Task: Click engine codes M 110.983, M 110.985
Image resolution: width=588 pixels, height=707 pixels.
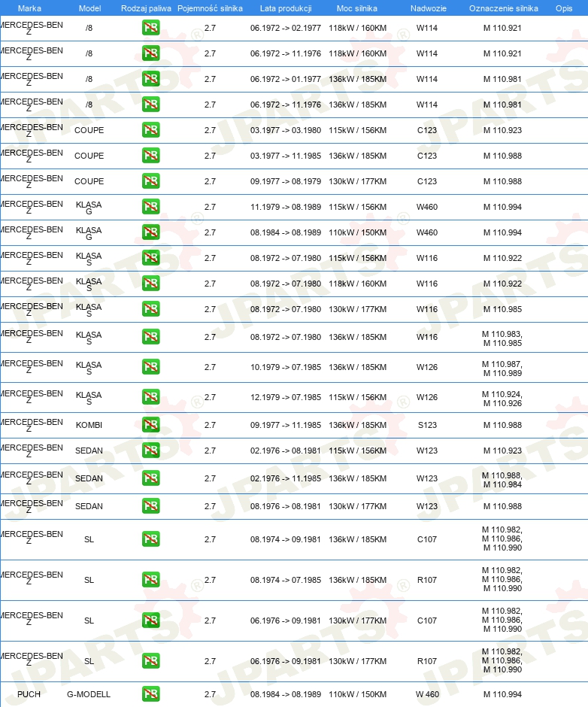Action: 502,338
